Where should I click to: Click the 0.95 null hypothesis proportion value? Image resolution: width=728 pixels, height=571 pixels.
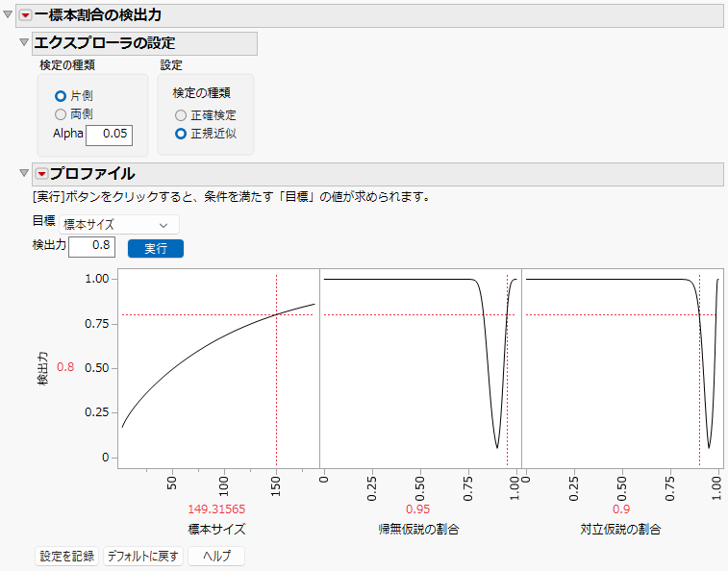[x=418, y=509]
